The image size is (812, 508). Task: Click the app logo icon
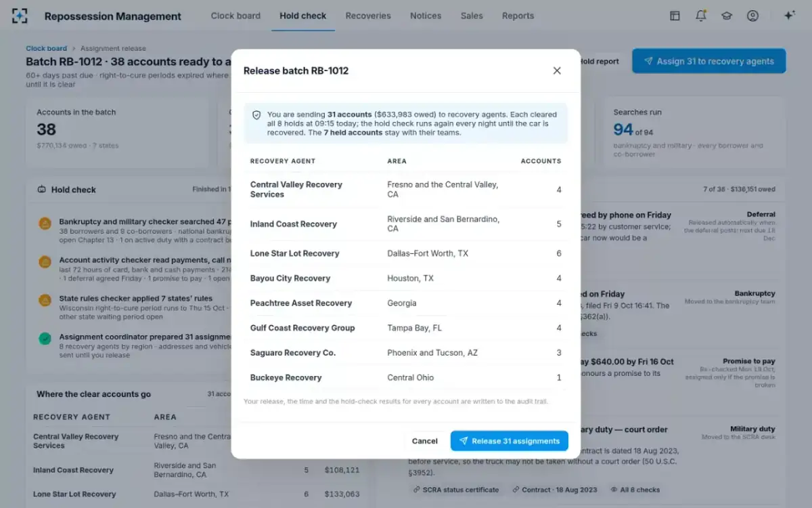(20, 16)
